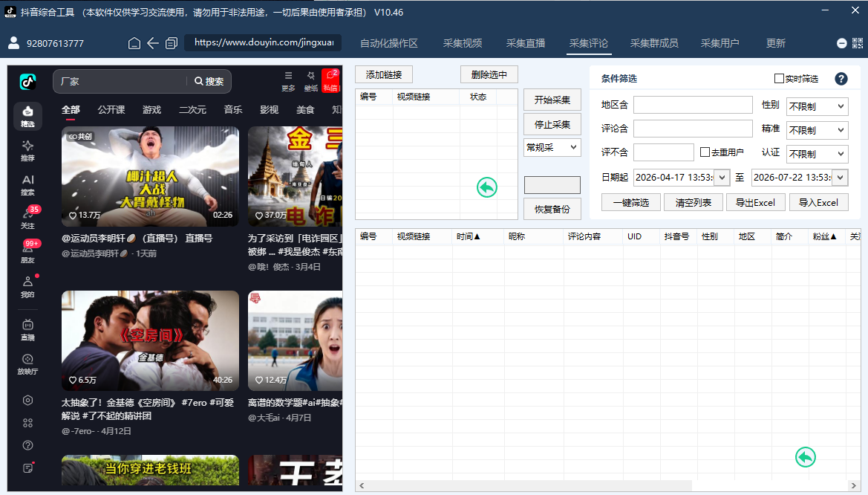Click the feedback note icon at sidebar bottom
The width and height of the screenshot is (868, 495).
click(27, 467)
